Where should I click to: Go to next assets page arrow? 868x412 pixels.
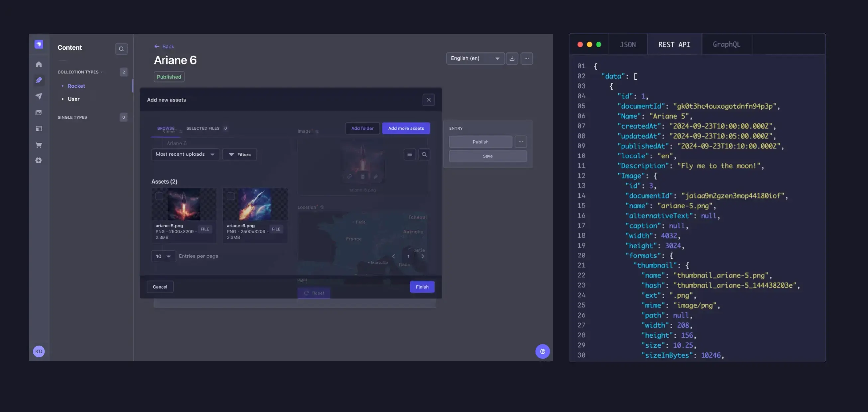click(423, 257)
